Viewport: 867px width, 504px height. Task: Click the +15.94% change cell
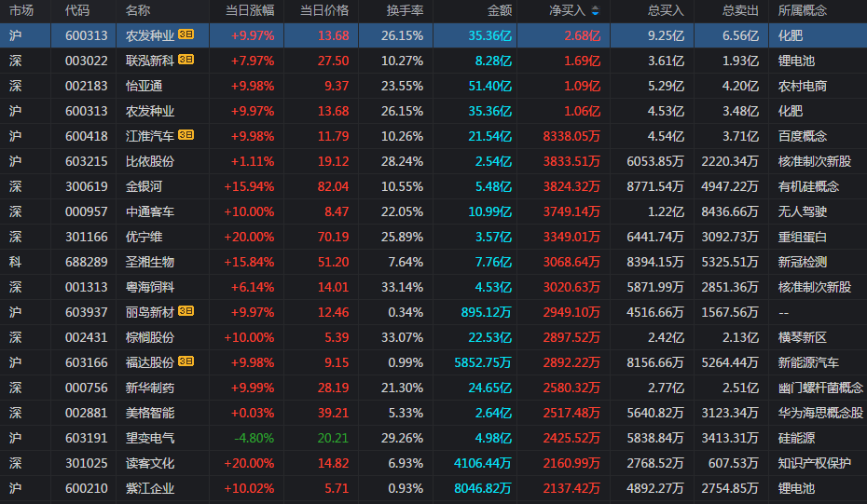[x=249, y=187]
